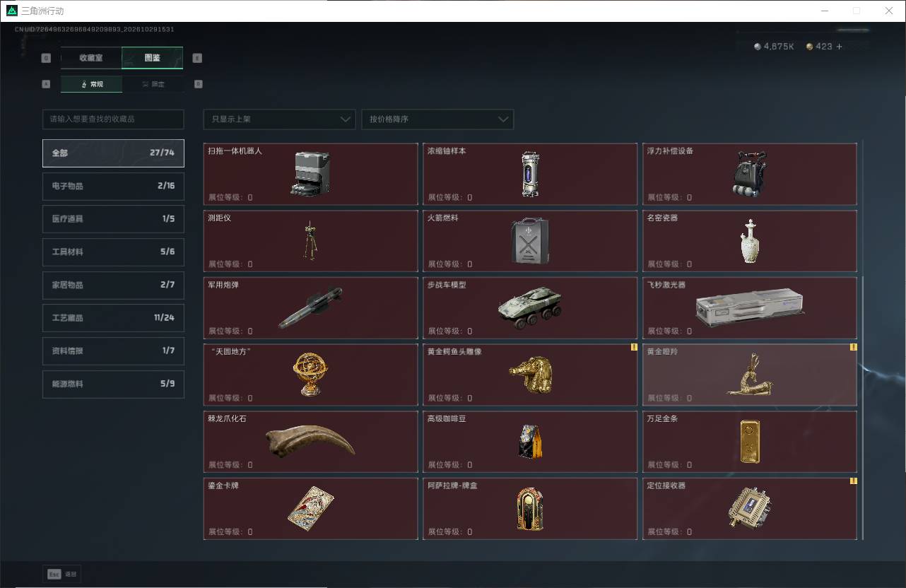
Task: Switch to the 收藏室 tab
Action: pos(91,58)
